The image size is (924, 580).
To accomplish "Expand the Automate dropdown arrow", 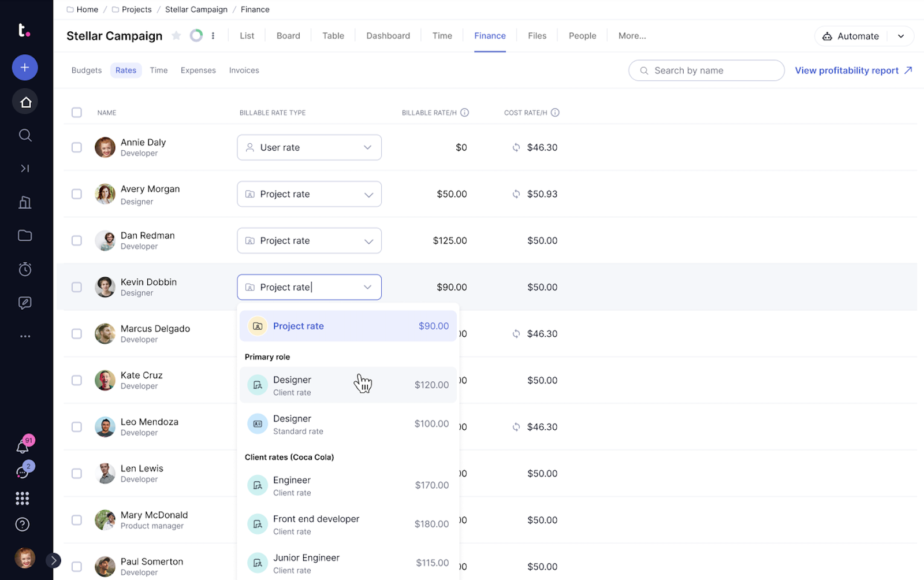I will point(901,36).
